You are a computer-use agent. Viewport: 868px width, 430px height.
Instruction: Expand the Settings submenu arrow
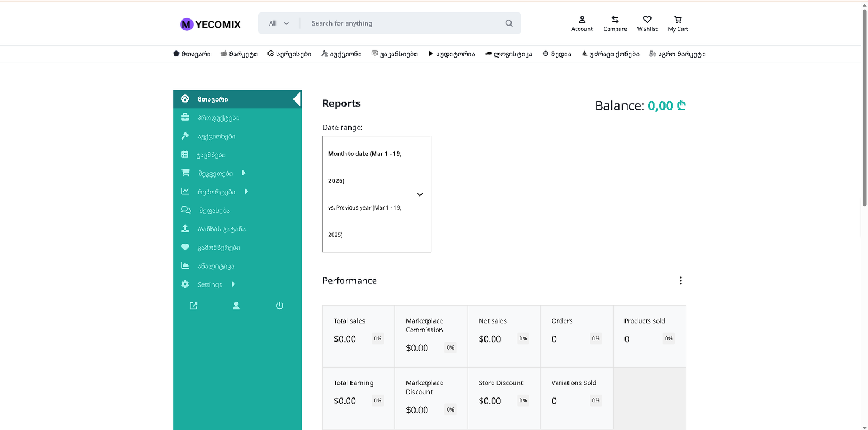click(233, 284)
